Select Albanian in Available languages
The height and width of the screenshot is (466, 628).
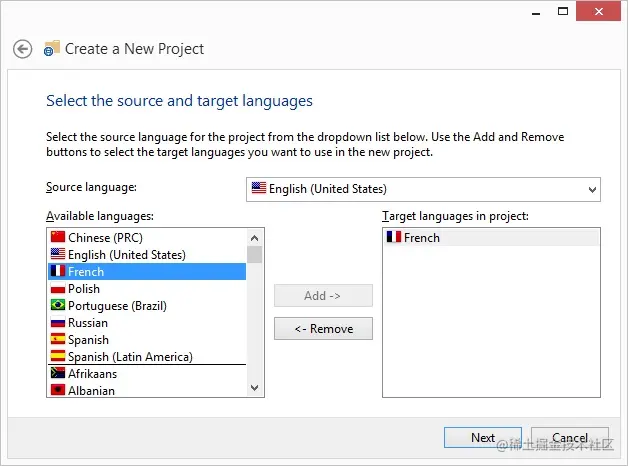[x=147, y=390]
